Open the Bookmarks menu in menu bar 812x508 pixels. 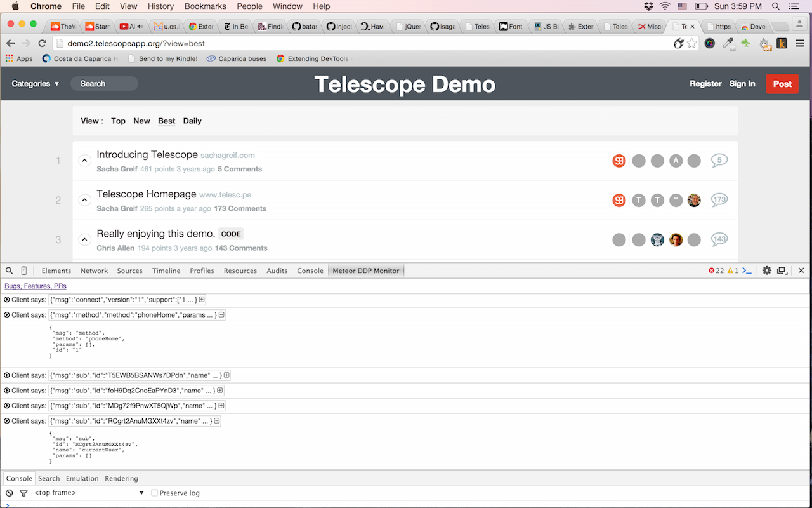pyautogui.click(x=205, y=6)
